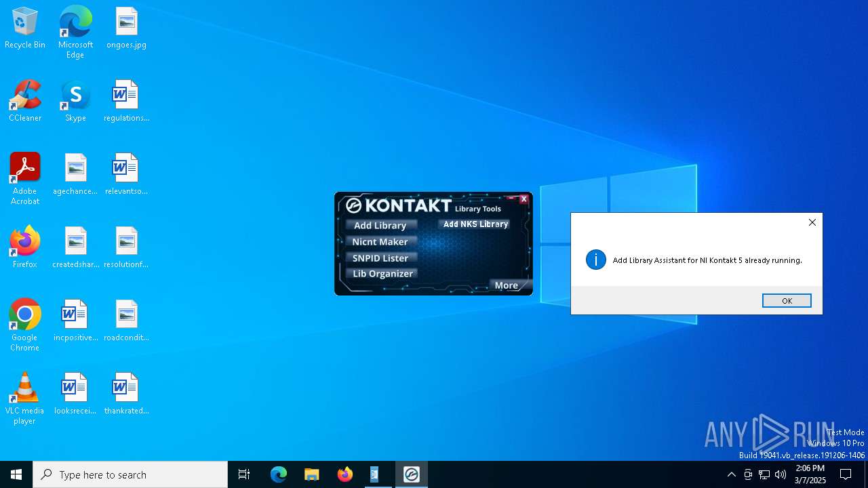Select the relevantso Word document

point(126,175)
